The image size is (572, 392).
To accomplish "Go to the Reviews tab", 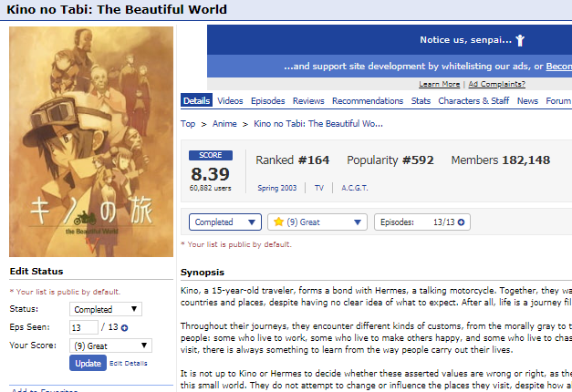I will click(308, 101).
